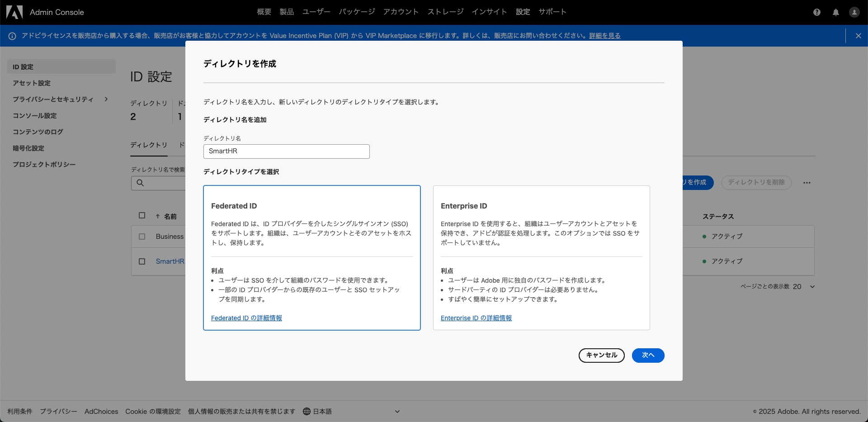
Task: Open the notifications bell icon
Action: (x=836, y=12)
